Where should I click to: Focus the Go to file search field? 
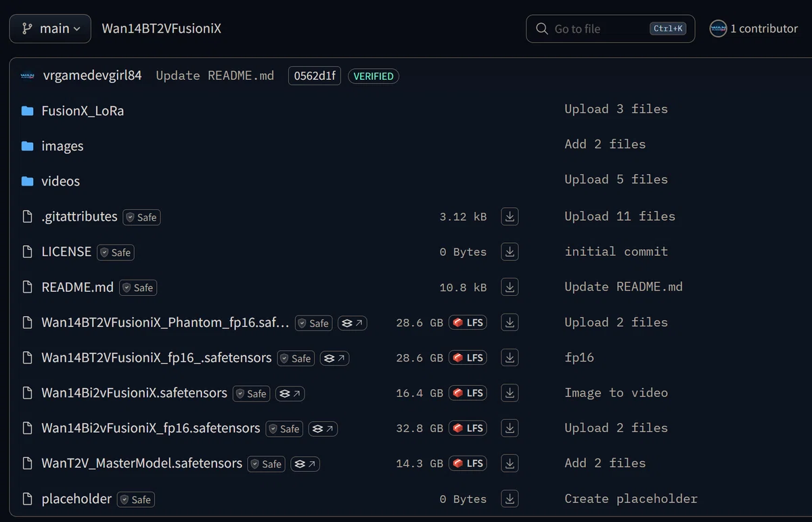pyautogui.click(x=610, y=28)
